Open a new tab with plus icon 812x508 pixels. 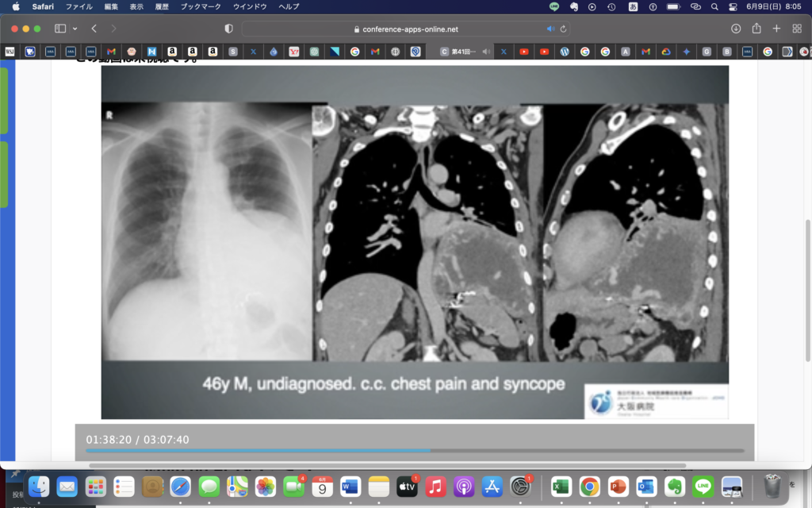pyautogui.click(x=776, y=29)
